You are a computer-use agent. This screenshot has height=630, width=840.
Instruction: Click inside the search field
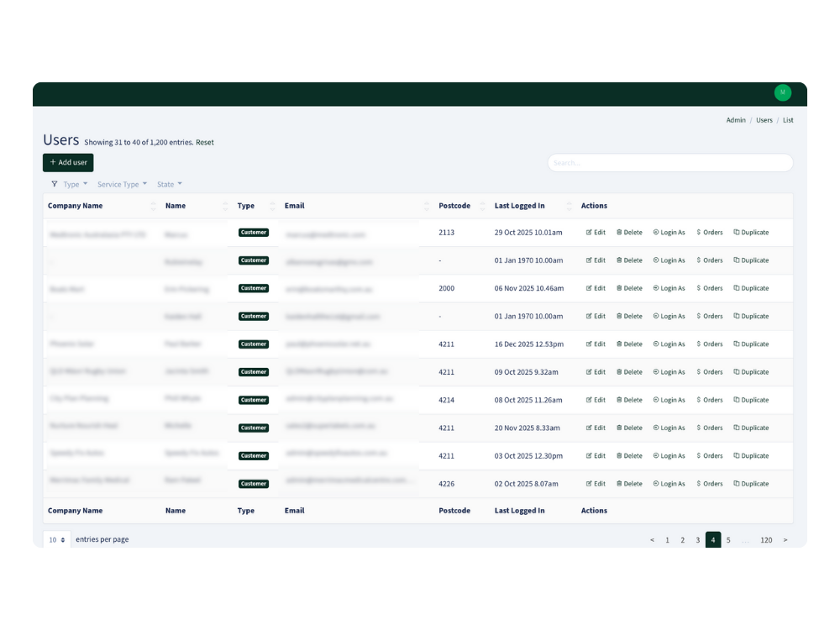[x=669, y=162]
